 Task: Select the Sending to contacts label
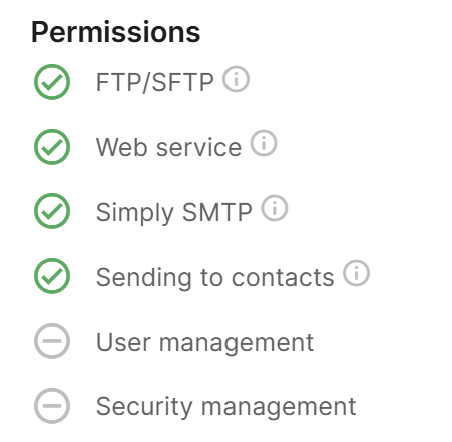[x=215, y=277]
